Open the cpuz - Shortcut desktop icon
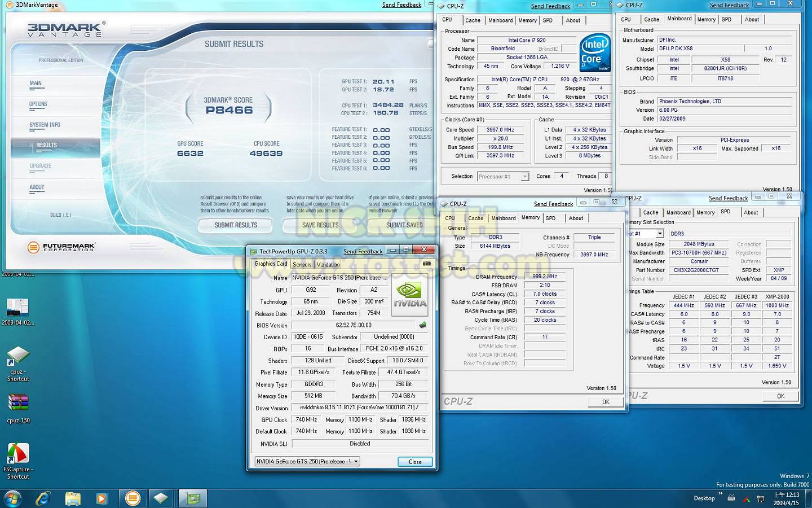The height and width of the screenshot is (508, 812). pyautogui.click(x=18, y=364)
